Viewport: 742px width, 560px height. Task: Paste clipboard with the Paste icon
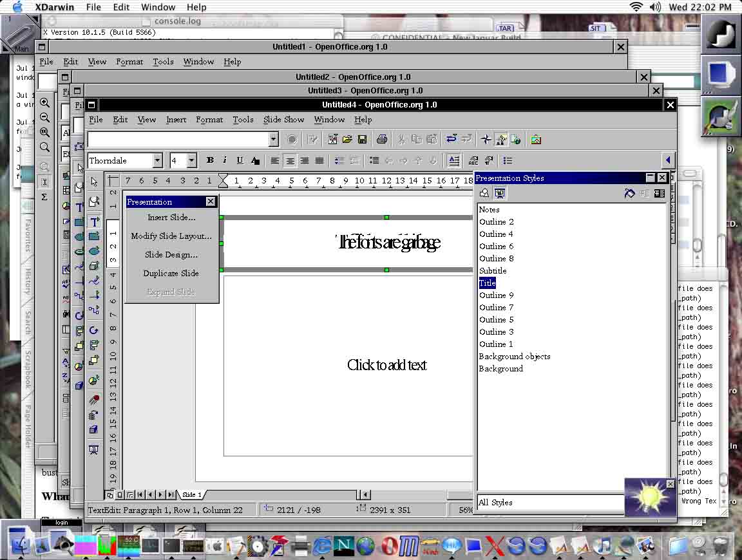[x=432, y=140]
